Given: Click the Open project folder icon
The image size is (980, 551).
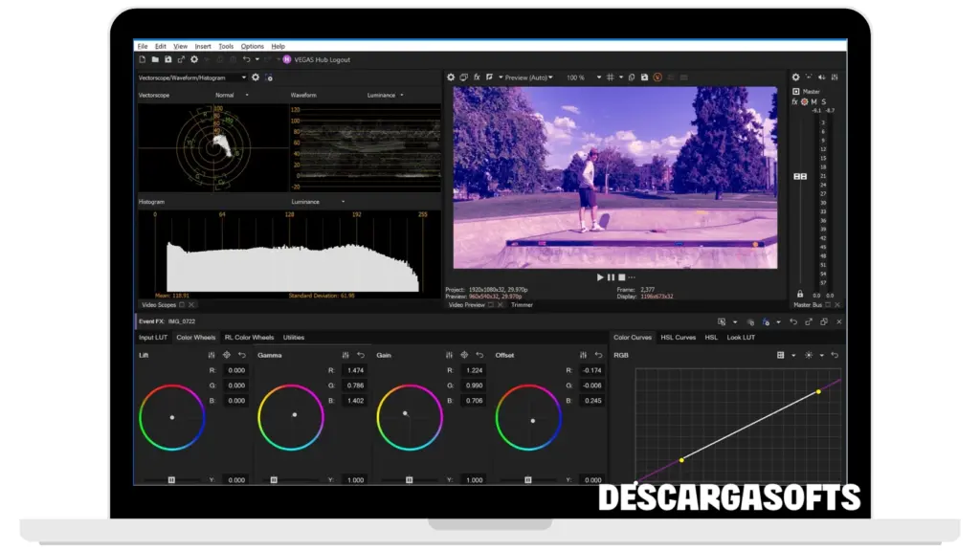Looking at the screenshot, I should pos(155,59).
